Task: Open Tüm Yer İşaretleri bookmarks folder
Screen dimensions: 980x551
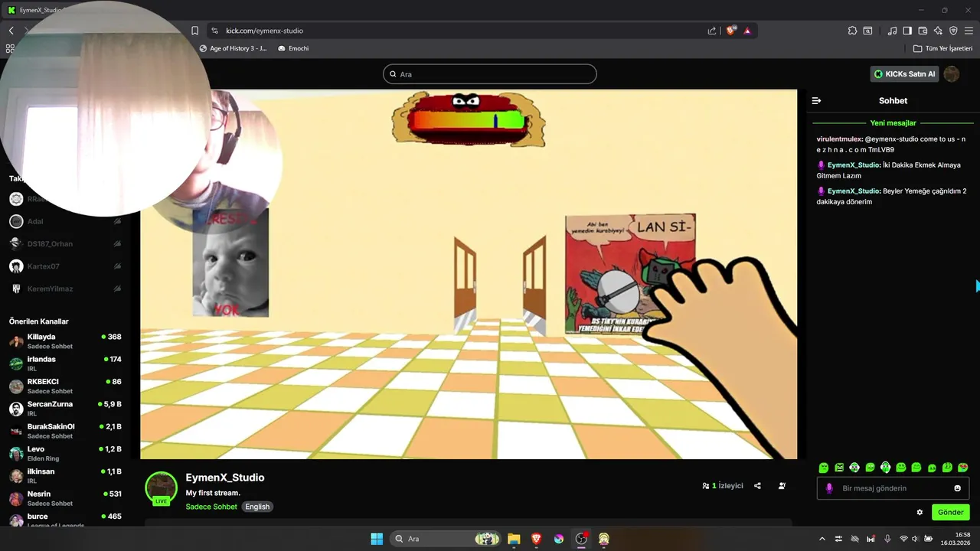Action: point(942,48)
